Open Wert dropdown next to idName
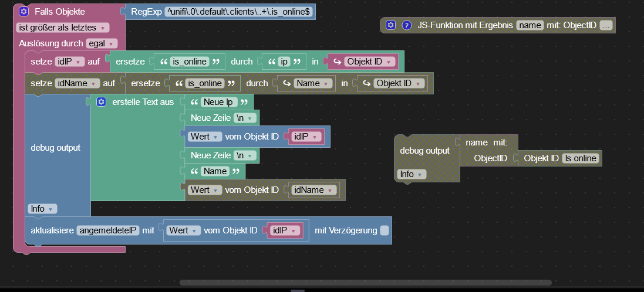This screenshot has height=292, width=644. point(205,190)
